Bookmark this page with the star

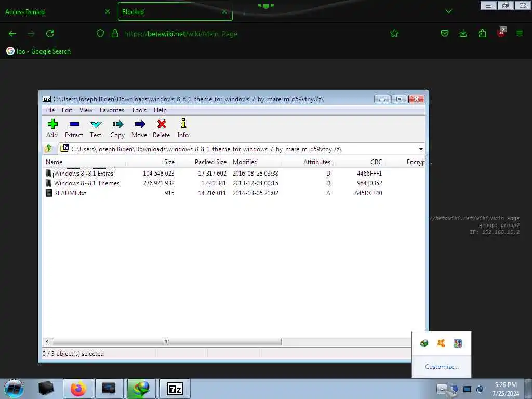tap(394, 34)
